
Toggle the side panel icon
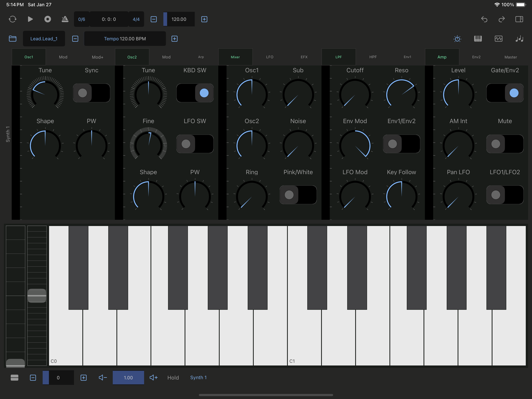tap(519, 19)
